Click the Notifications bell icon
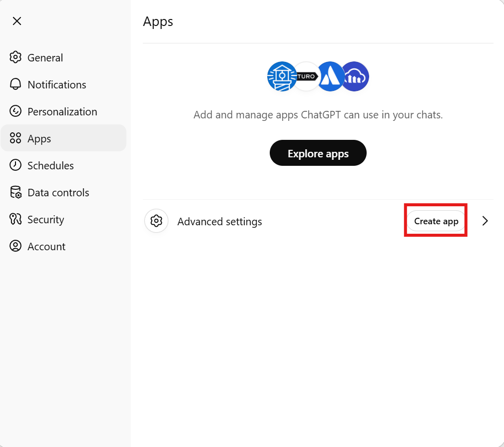 click(x=15, y=84)
